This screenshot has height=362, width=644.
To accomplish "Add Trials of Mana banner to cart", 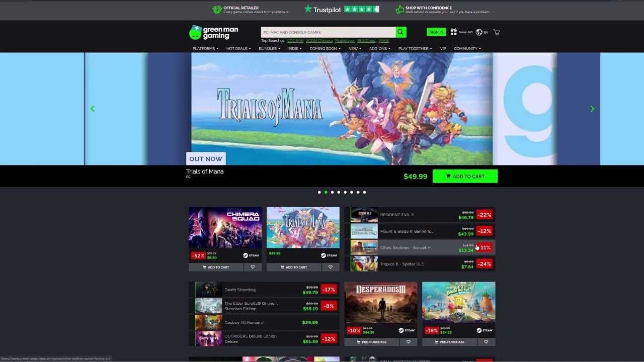I will [x=465, y=176].
